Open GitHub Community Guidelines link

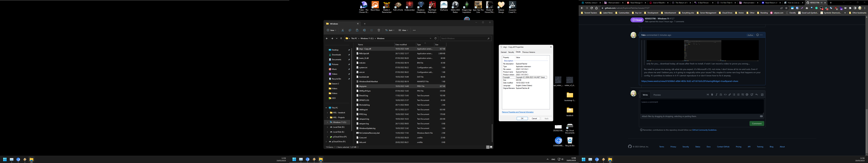point(704,130)
